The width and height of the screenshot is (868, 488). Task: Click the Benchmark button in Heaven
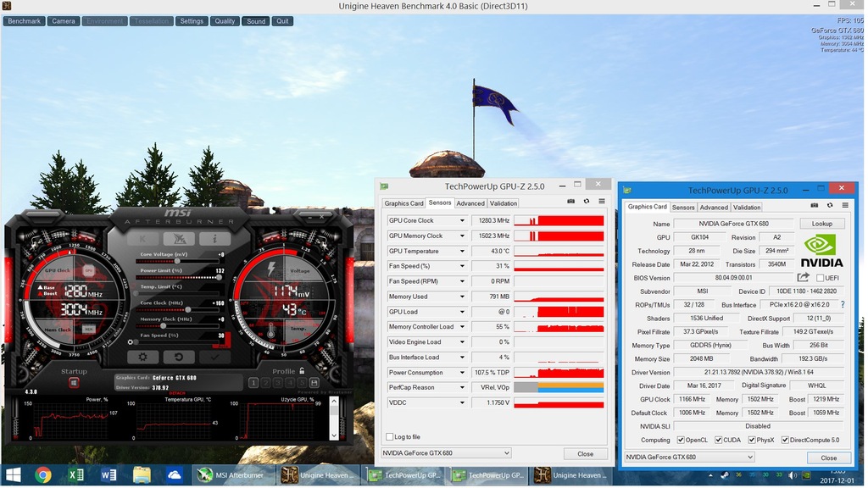click(25, 21)
